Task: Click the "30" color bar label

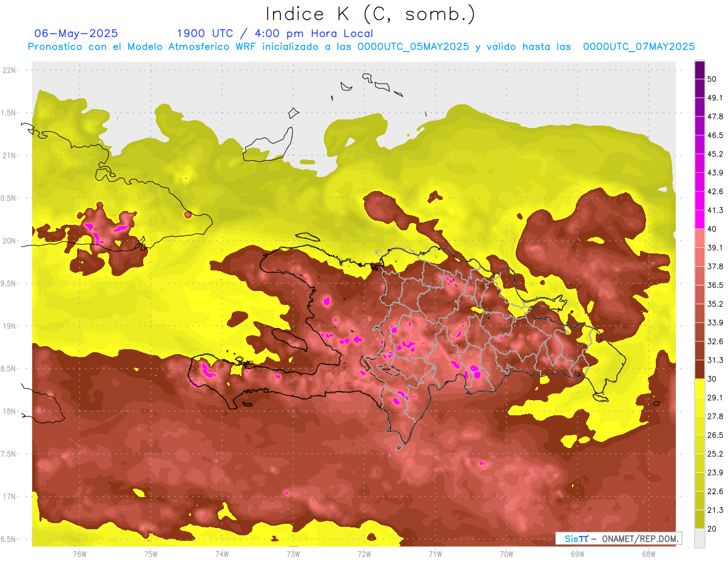Action: click(x=712, y=379)
